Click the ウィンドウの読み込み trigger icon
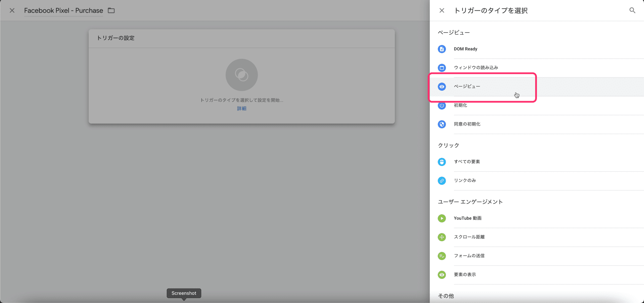Viewport: 644px width, 303px height. (x=442, y=68)
